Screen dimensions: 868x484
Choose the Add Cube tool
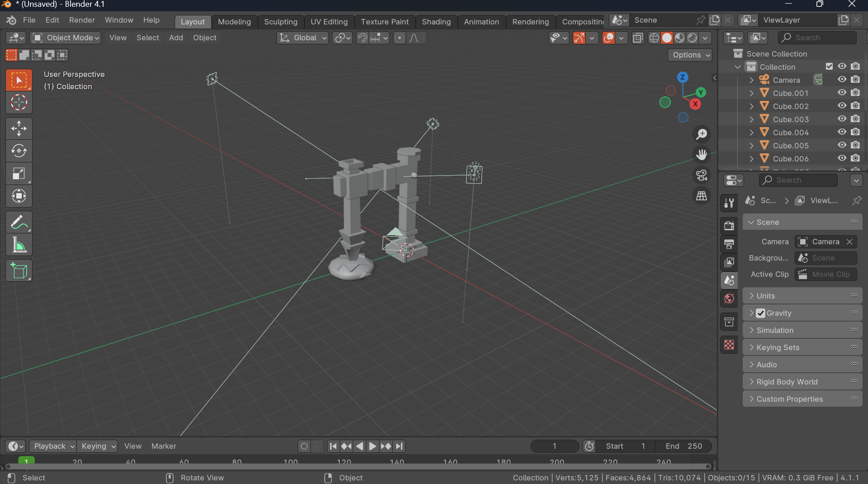pos(19,270)
